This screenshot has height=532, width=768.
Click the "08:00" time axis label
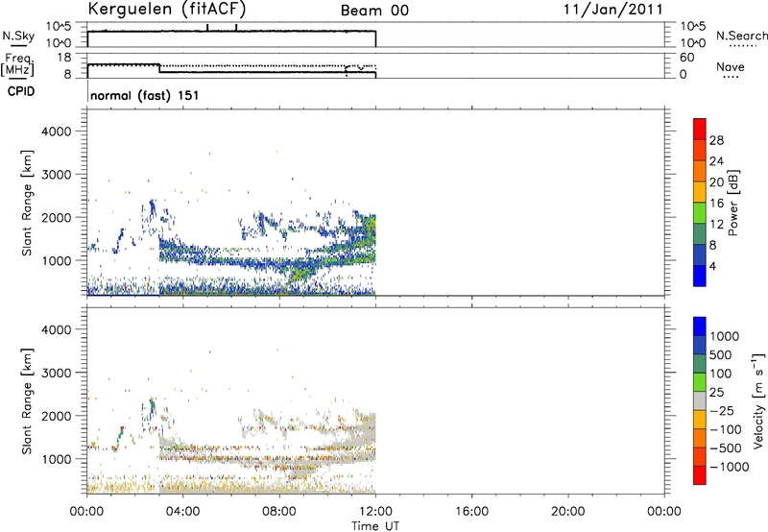coord(279,512)
